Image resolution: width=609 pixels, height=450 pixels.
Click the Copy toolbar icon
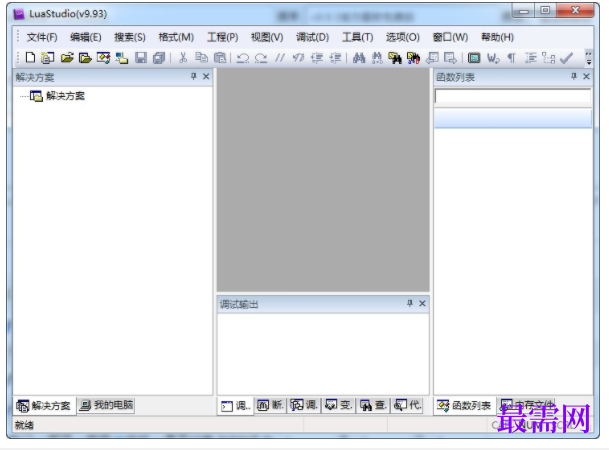point(201,58)
